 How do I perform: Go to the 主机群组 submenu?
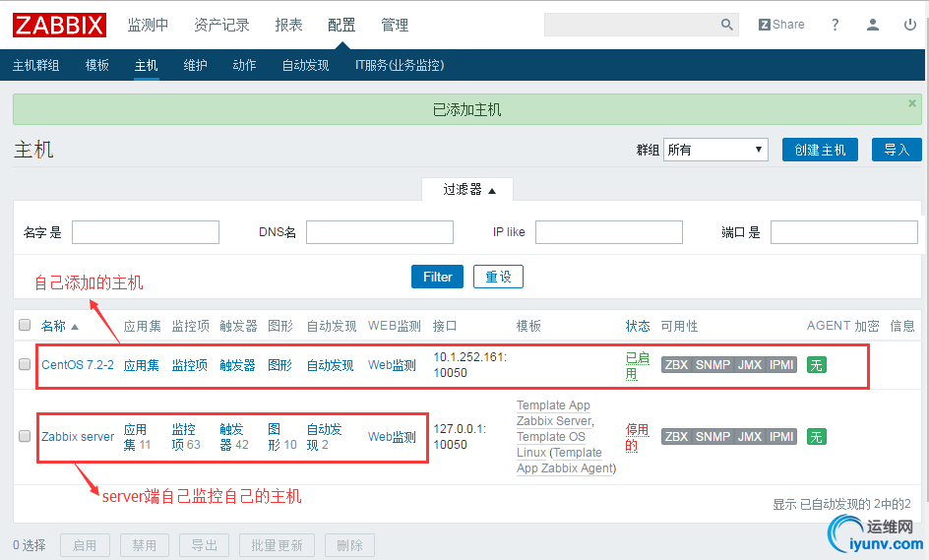[x=36, y=65]
